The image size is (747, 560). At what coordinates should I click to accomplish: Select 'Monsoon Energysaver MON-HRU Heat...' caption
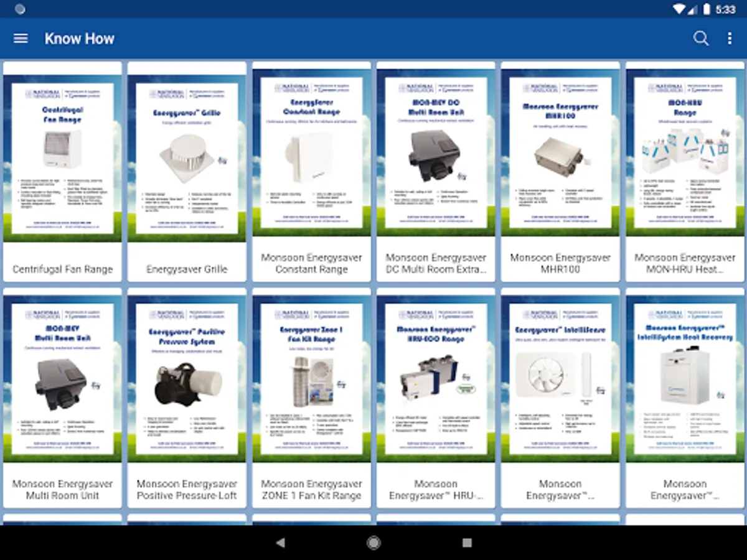pyautogui.click(x=685, y=263)
